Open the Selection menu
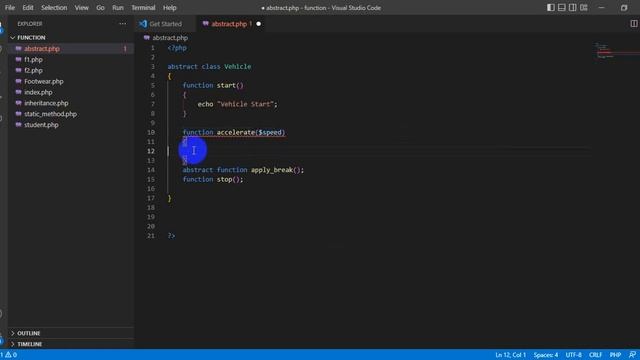640x360 pixels. 54,8
